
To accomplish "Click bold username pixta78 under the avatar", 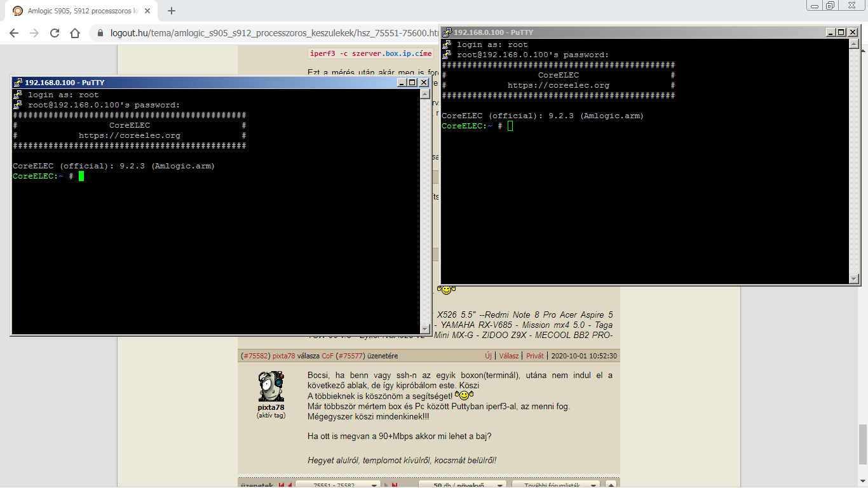I will (x=271, y=407).
